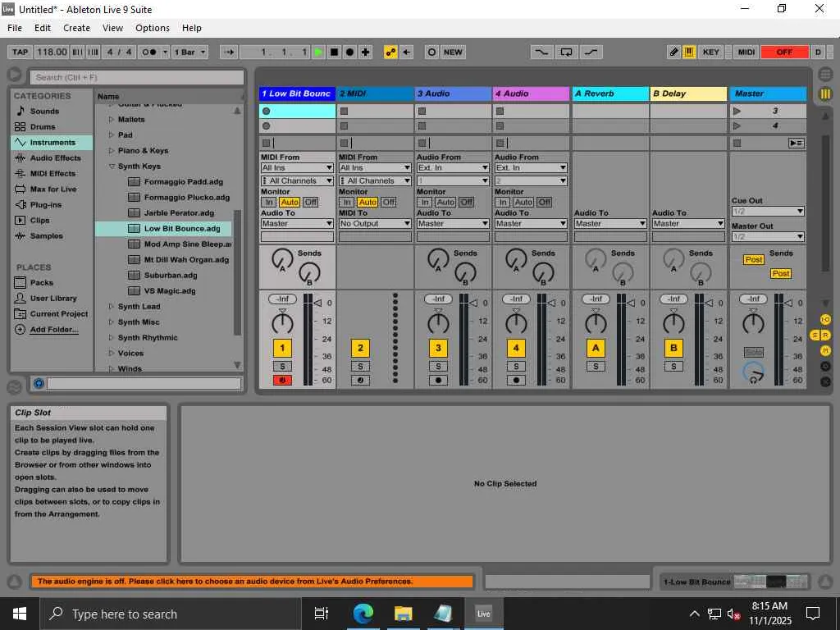This screenshot has width=840, height=630.
Task: Toggle the Punch-Out switch
Action: (591, 52)
